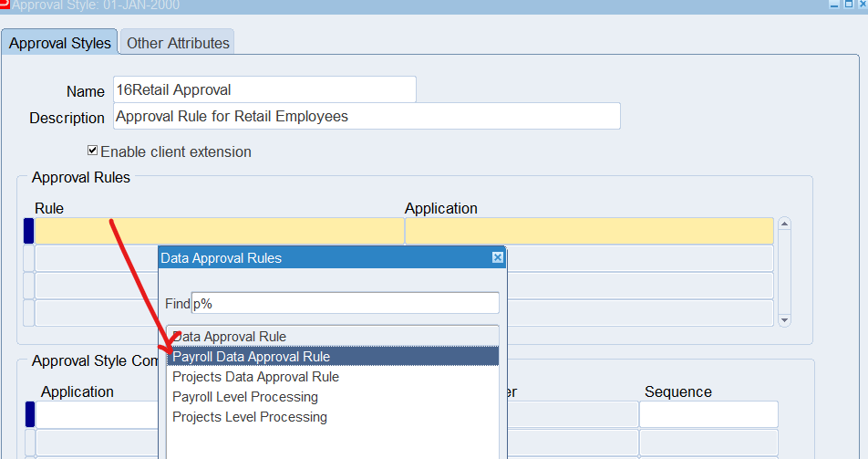Click the Oracle window icon in title bar
Screen dimensions: 868x459
tap(5, 5)
